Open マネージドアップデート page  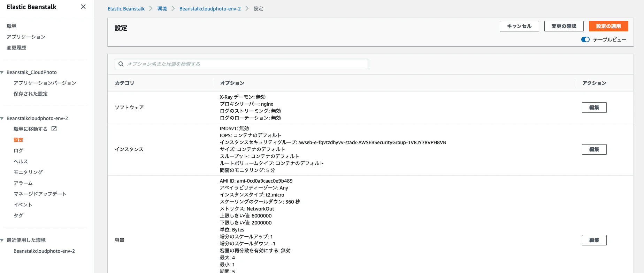tap(40, 194)
